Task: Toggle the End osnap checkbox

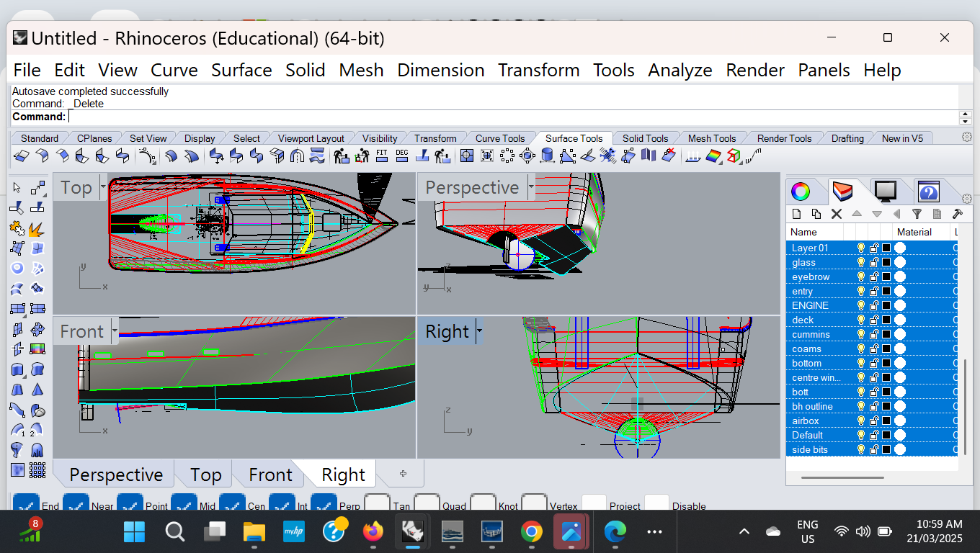Action: click(x=27, y=505)
